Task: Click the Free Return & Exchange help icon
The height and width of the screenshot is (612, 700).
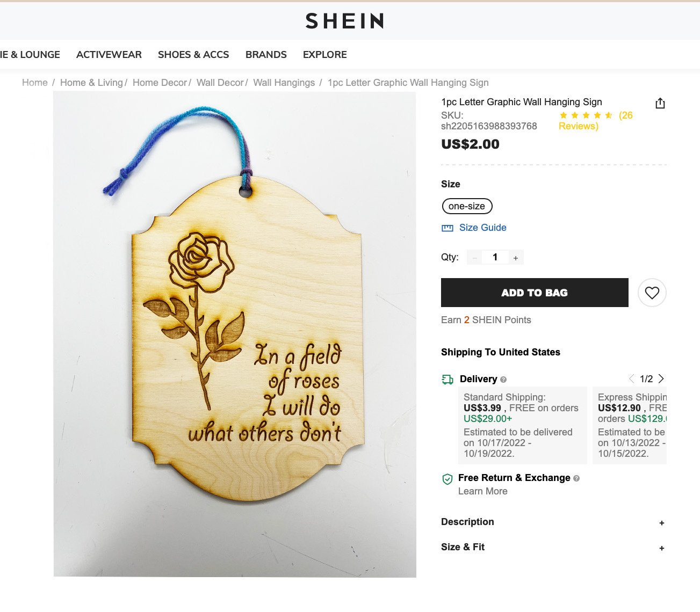Action: click(x=576, y=478)
